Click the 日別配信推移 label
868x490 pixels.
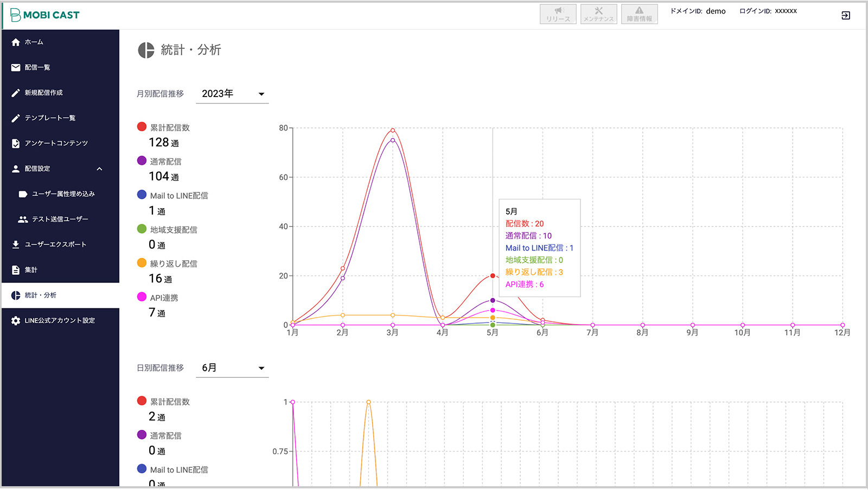160,368
